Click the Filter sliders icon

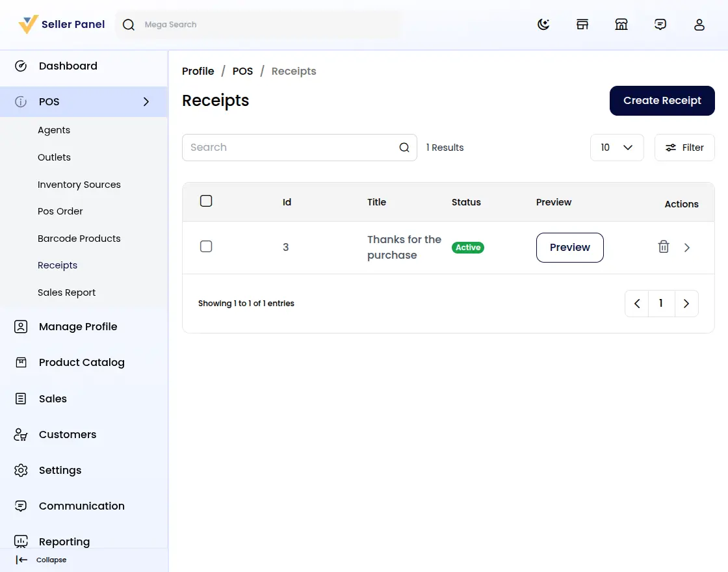pyautogui.click(x=670, y=148)
